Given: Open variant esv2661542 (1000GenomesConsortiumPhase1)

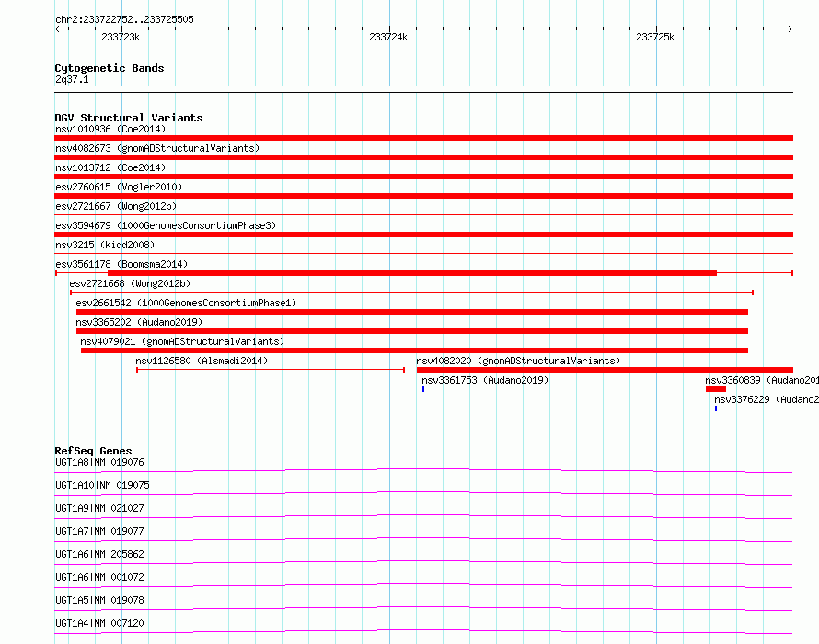Looking at the screenshot, I should click(186, 303).
